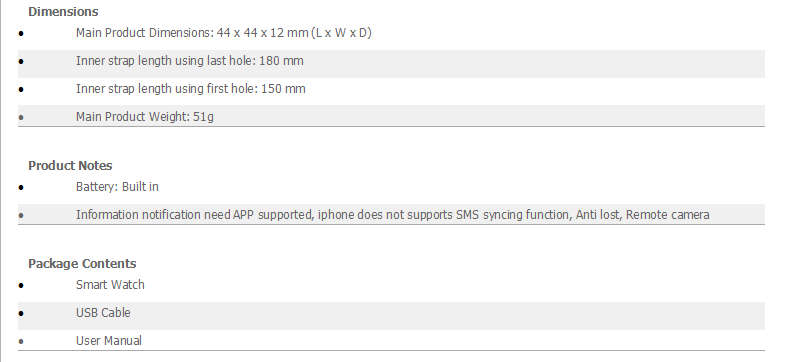
Task: Click the bullet beside User Manual
Action: click(x=21, y=342)
